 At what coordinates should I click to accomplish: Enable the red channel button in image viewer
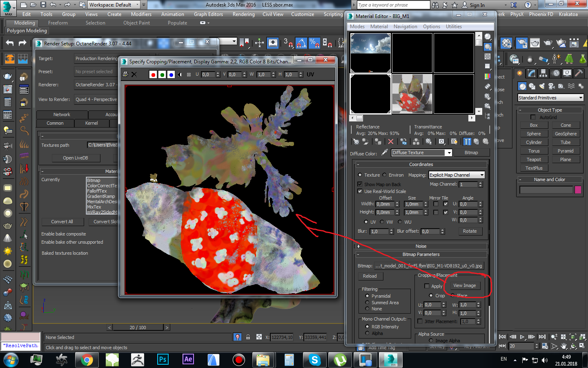click(x=153, y=74)
